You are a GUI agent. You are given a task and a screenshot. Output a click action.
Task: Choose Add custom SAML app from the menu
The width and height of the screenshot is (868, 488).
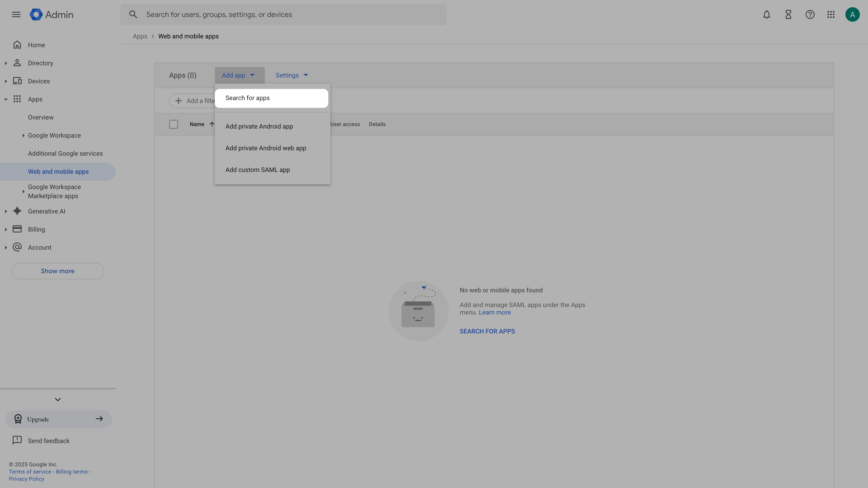coord(257,170)
